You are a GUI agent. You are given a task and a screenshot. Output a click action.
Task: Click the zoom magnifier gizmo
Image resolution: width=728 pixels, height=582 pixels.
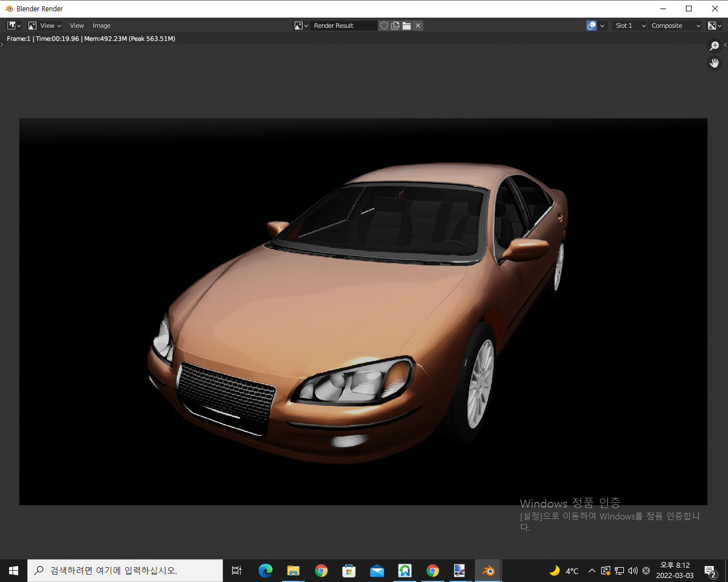pyautogui.click(x=714, y=46)
